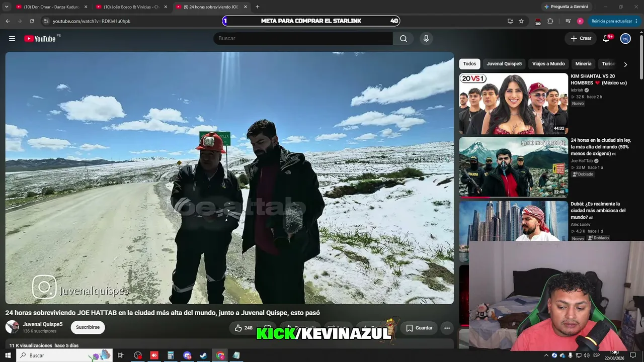Show more filter chips with the right chevron
Screen dimensions: 644x362
pos(625,64)
